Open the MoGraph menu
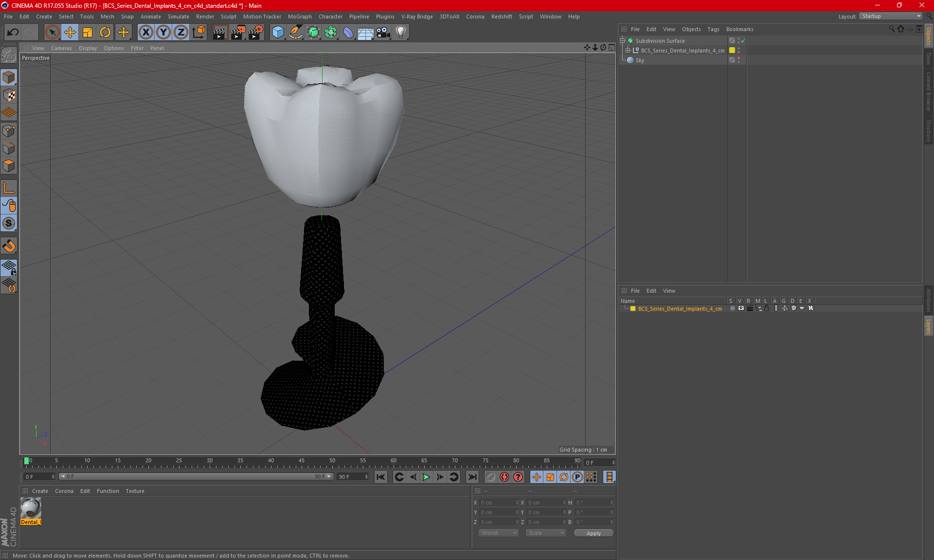Viewport: 934px width, 560px height. point(300,17)
